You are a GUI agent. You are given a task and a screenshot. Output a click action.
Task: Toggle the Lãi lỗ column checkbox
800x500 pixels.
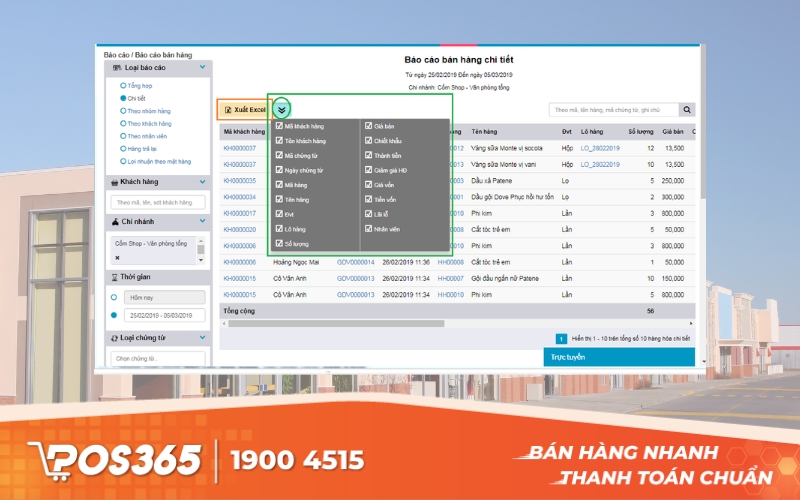coord(368,214)
